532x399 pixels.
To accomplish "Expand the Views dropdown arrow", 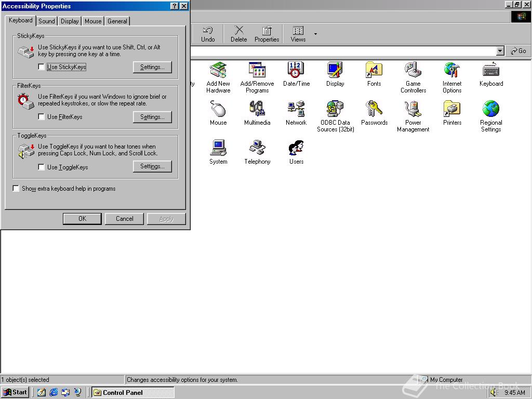I will click(315, 34).
